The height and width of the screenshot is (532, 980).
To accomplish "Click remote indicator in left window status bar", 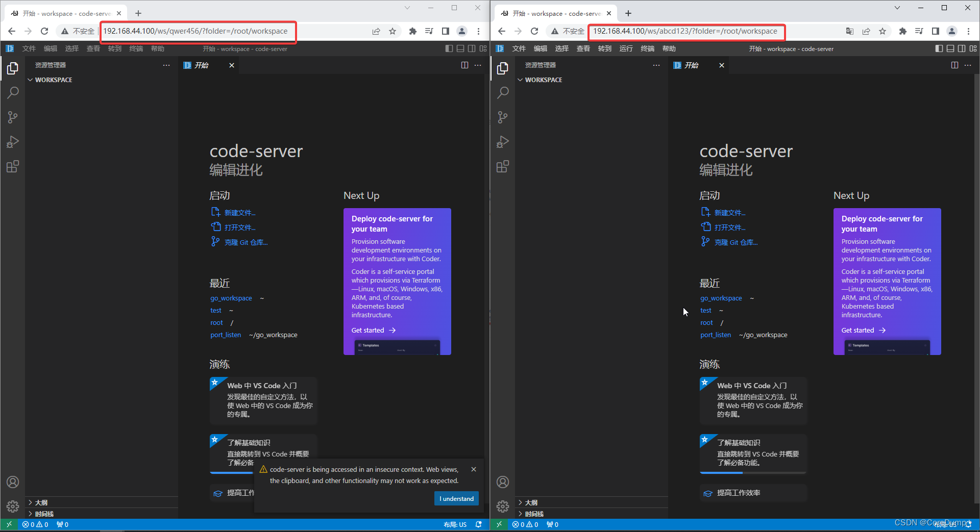I will [9, 524].
